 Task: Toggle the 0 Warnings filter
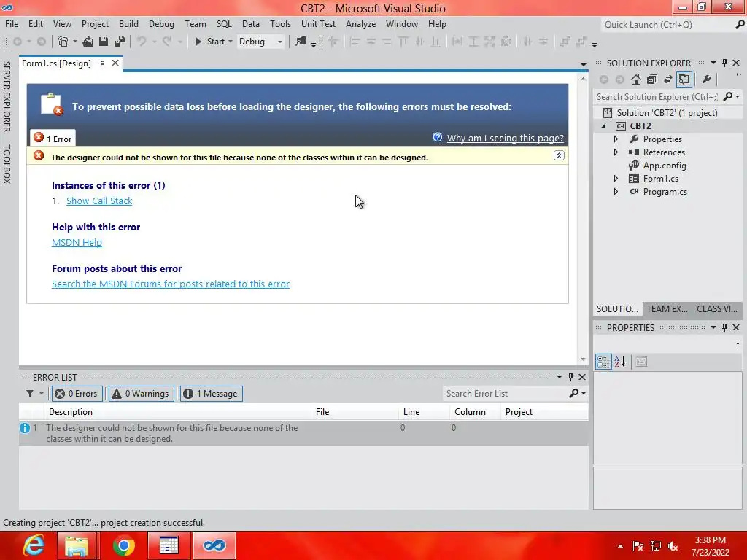[142, 394]
